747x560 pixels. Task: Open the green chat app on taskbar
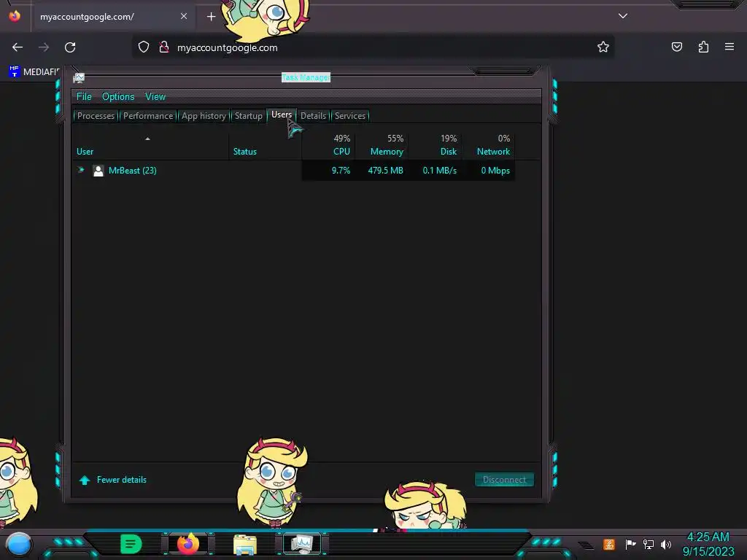point(131,544)
